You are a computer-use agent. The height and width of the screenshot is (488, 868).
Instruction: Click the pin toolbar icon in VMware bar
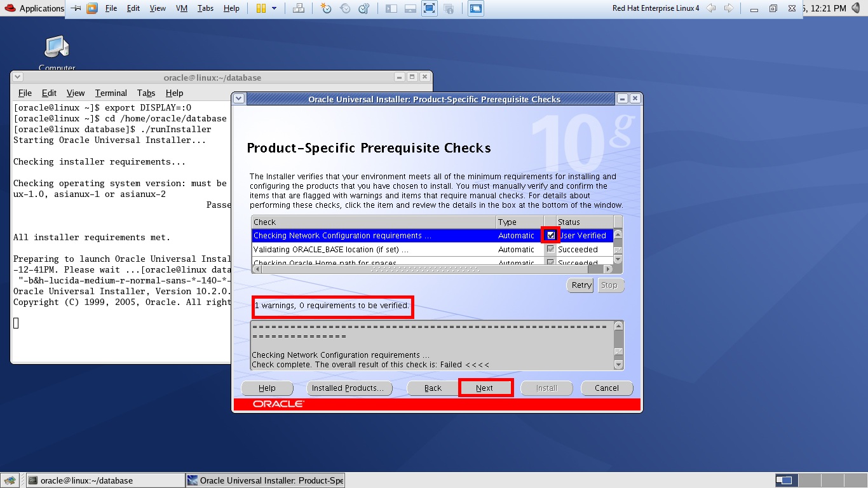(76, 8)
